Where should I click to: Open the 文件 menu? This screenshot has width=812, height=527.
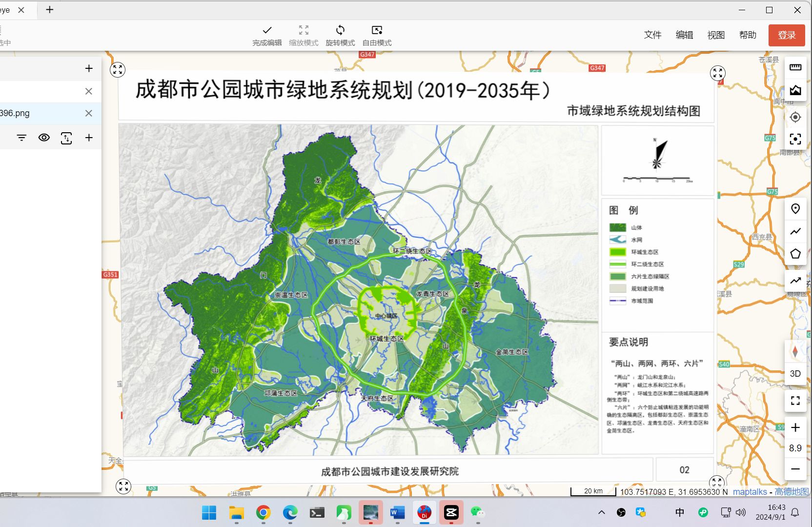[x=652, y=35]
